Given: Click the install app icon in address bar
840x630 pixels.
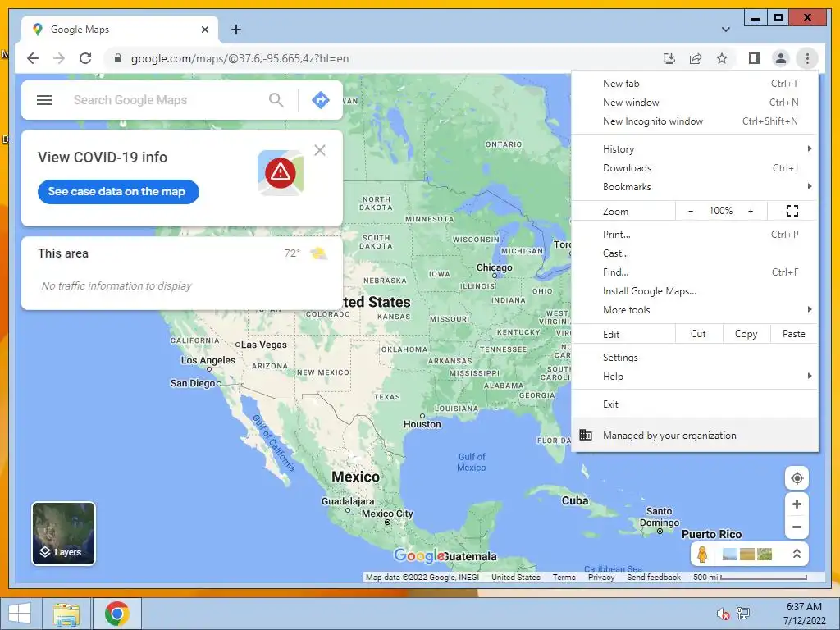Looking at the screenshot, I should click(x=669, y=58).
